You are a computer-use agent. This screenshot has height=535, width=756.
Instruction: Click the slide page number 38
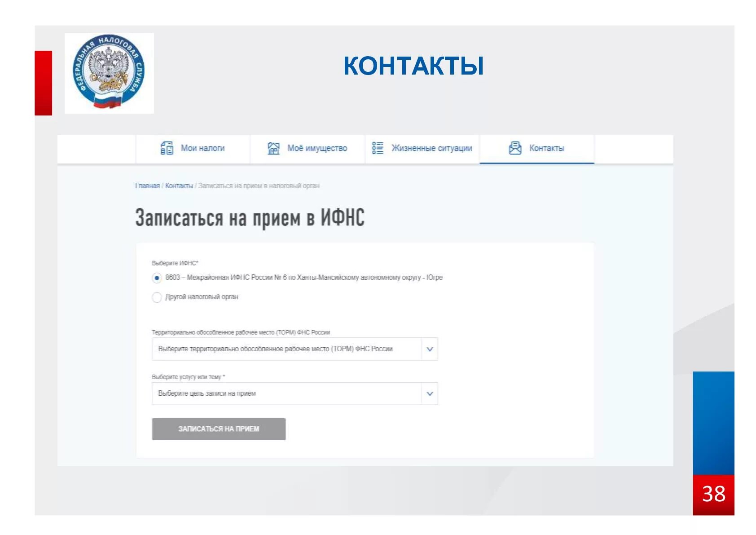(713, 494)
